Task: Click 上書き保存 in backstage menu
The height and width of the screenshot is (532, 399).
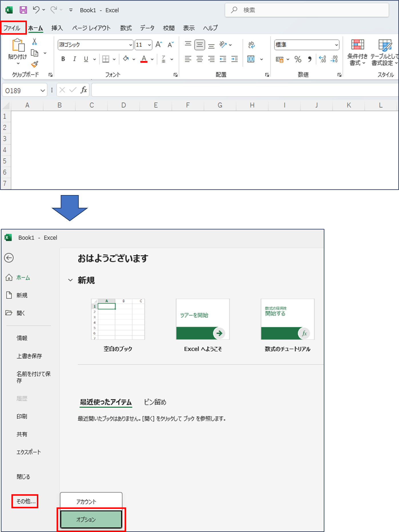Action: pos(29,356)
